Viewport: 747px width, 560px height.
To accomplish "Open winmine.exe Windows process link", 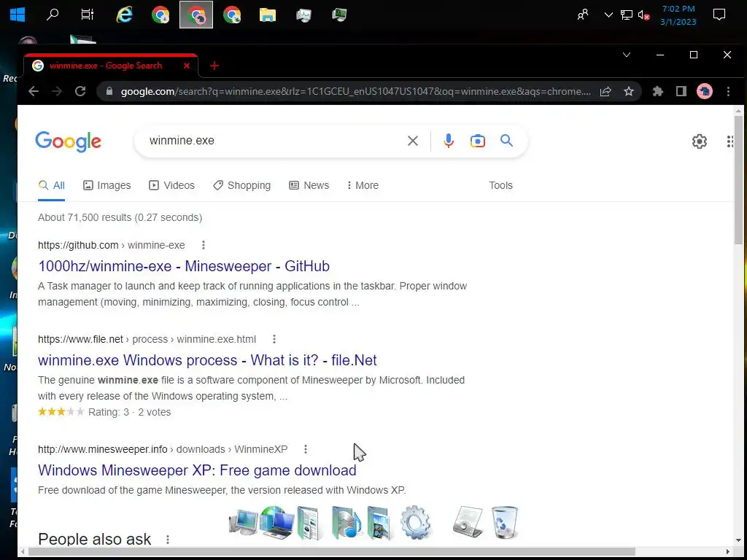I will pyautogui.click(x=207, y=360).
